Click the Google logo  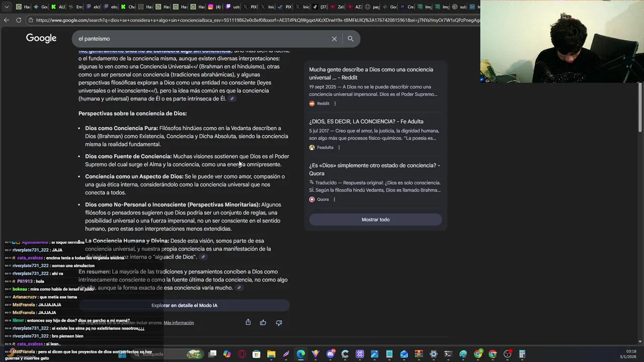tap(41, 38)
